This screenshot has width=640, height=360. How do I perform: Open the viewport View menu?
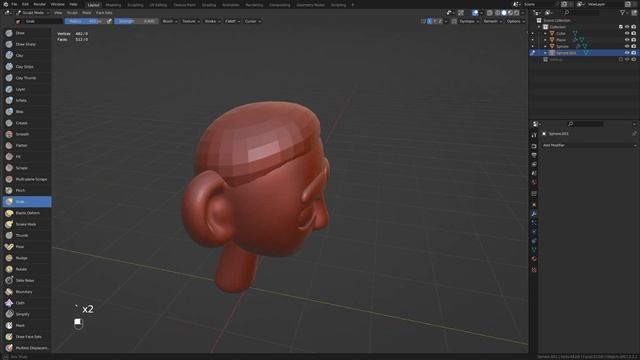click(x=58, y=13)
